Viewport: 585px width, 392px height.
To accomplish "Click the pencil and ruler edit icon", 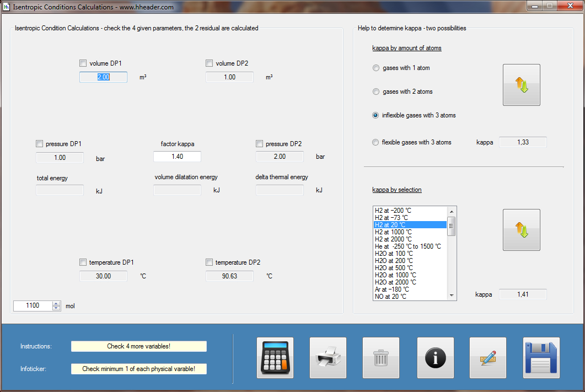I will click(x=488, y=358).
